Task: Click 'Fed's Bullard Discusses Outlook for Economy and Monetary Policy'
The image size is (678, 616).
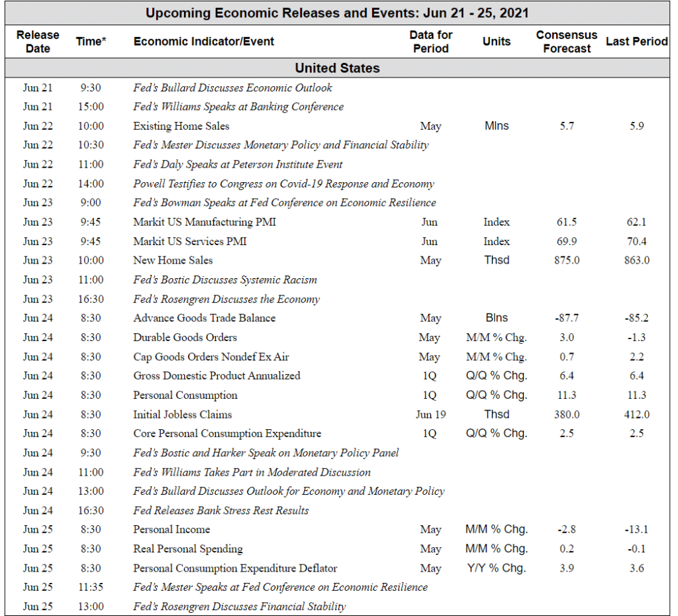Action: point(289,491)
